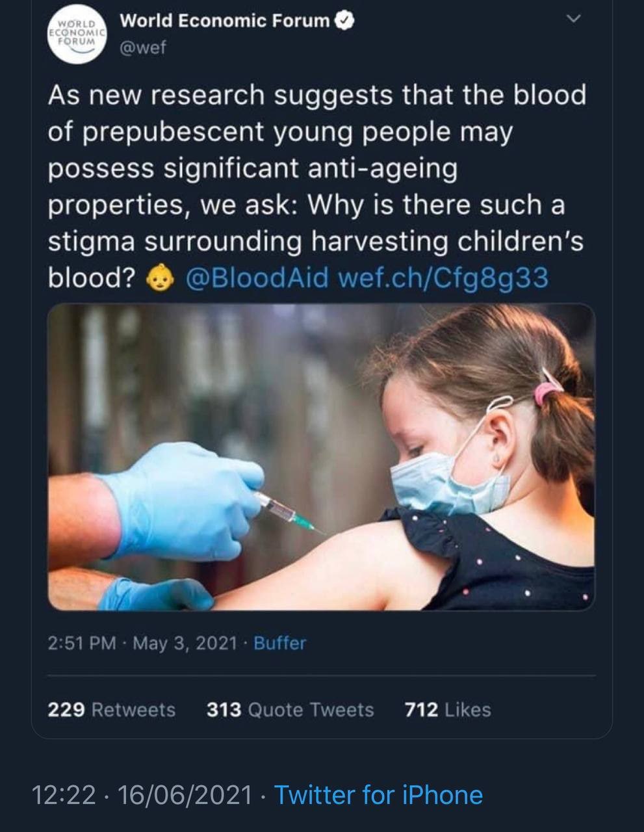Click the baby emoji in the tweet

[160, 278]
